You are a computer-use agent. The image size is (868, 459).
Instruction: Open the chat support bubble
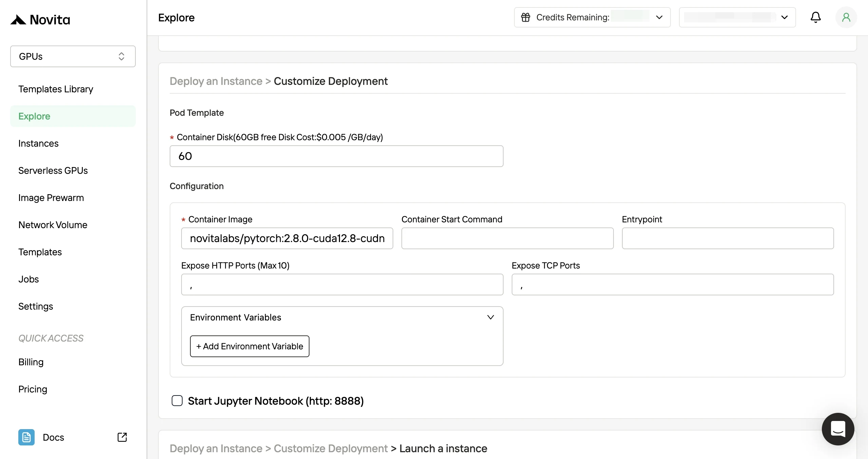coord(838,429)
